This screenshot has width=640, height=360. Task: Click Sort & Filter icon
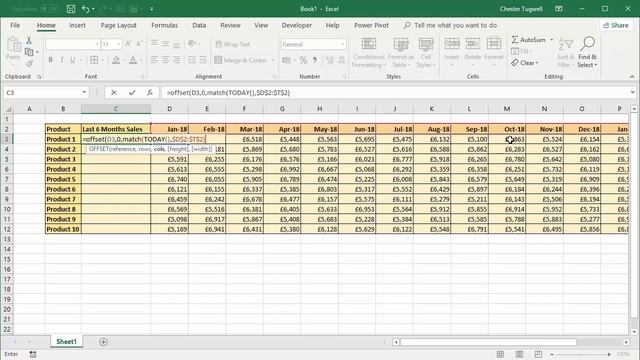click(x=566, y=44)
